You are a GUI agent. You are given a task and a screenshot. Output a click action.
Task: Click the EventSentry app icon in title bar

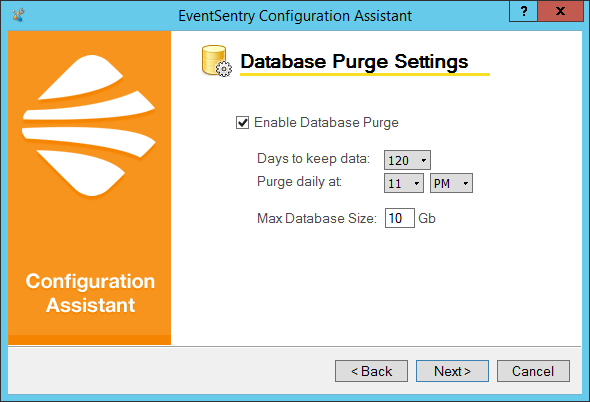18,15
